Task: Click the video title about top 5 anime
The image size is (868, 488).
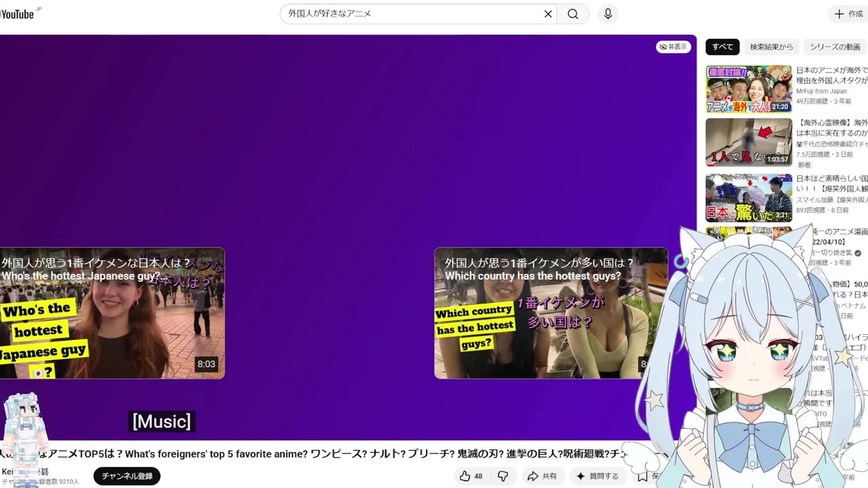Action: (315, 454)
